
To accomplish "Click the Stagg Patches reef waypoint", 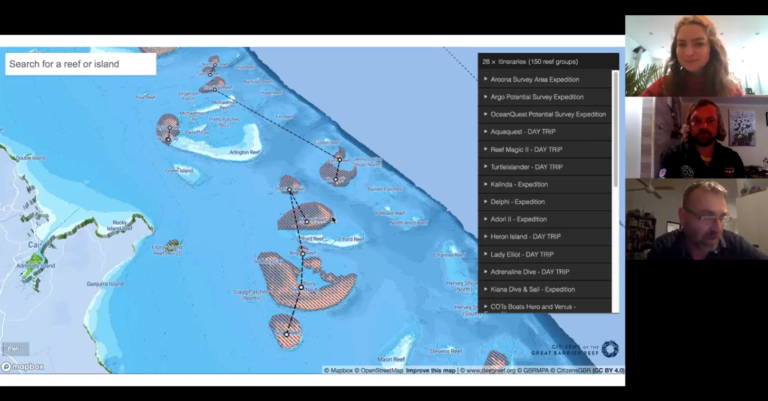I will 300,287.
